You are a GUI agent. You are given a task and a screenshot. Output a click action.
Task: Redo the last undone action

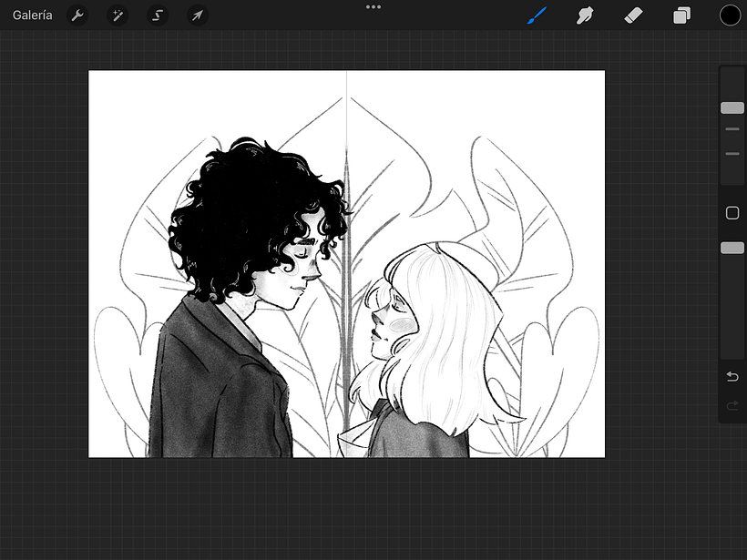[732, 405]
